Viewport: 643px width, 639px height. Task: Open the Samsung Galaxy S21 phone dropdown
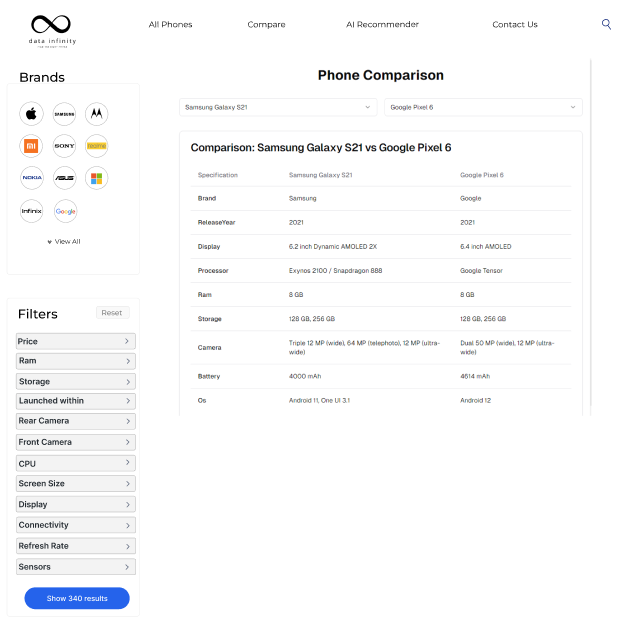(278, 107)
